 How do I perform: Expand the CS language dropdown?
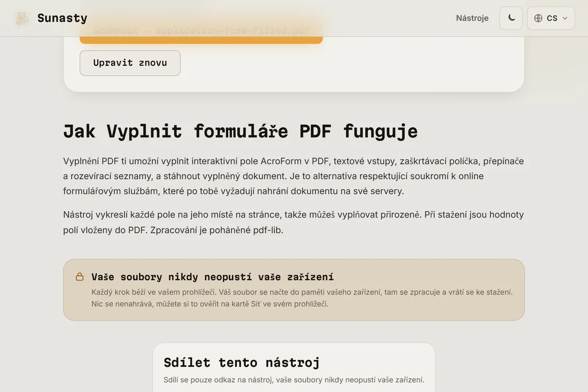coord(551,18)
